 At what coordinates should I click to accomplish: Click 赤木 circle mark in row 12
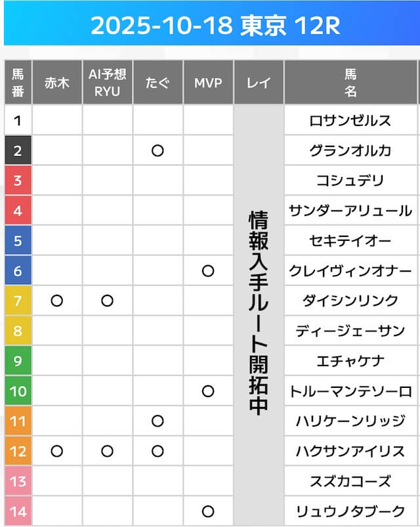tap(57, 452)
